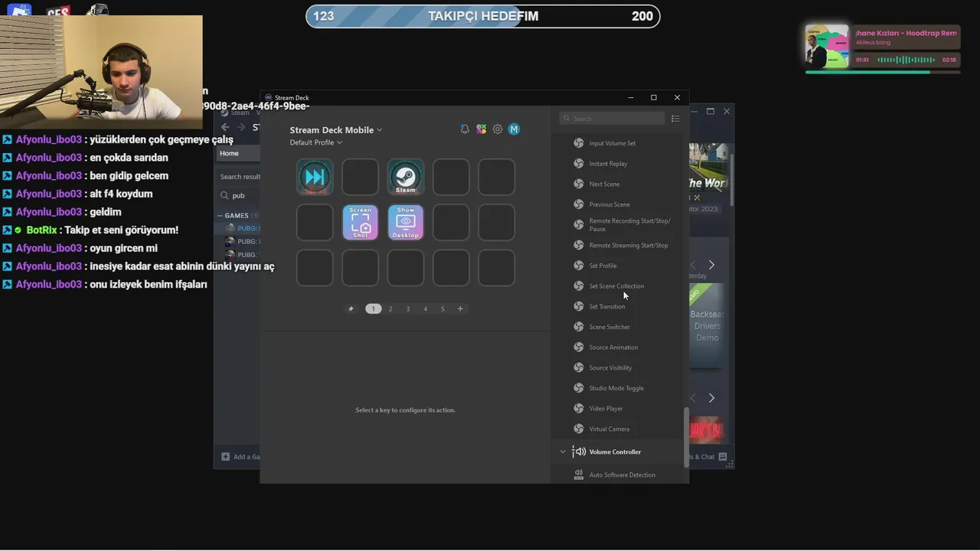Viewport: 980px width, 551px height.
Task: Toggle the actions list view icon
Action: [x=675, y=119]
